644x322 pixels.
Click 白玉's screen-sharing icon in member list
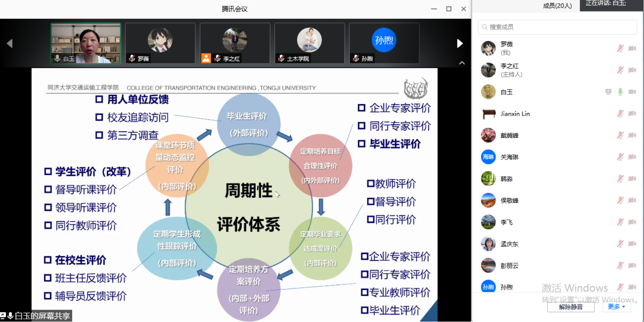pos(608,92)
